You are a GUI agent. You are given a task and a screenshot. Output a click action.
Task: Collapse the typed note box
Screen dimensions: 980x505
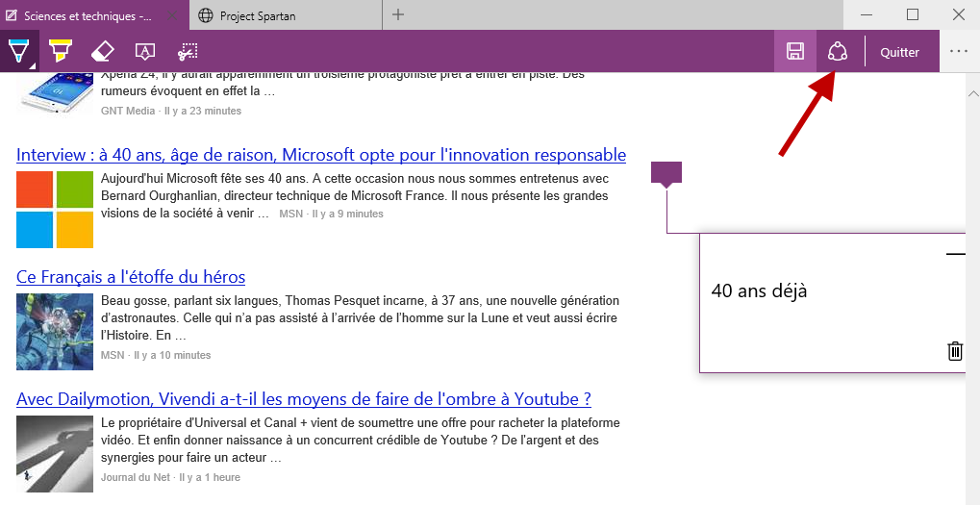[956, 254]
